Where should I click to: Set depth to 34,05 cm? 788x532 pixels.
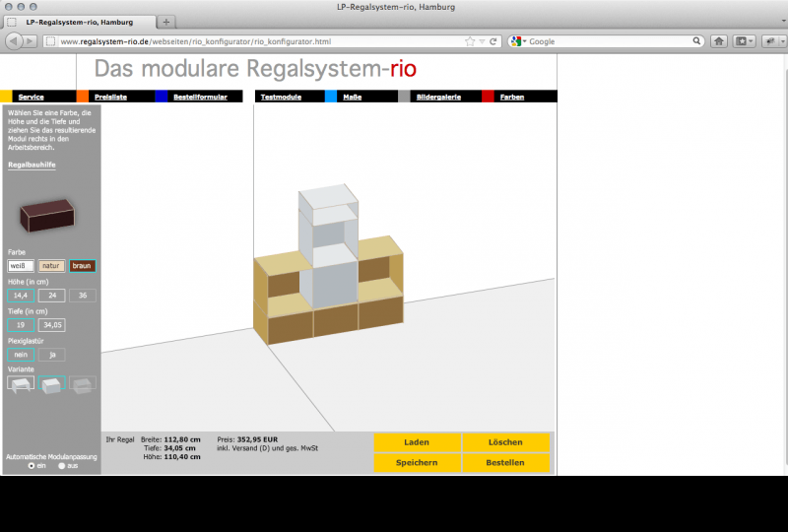(52, 325)
